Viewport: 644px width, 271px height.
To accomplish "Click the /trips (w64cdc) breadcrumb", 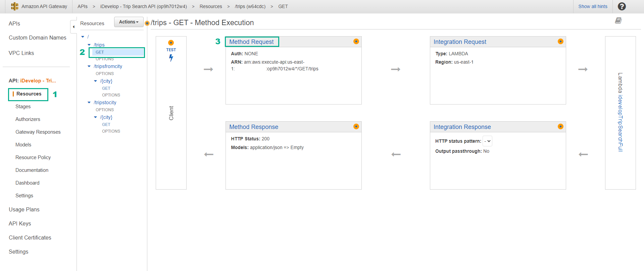I will click(x=250, y=6).
